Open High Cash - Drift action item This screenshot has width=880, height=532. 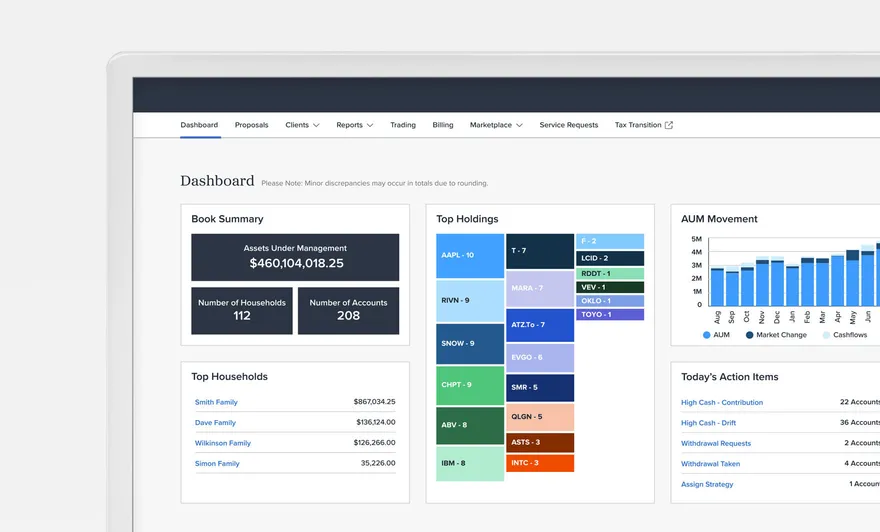pos(708,423)
